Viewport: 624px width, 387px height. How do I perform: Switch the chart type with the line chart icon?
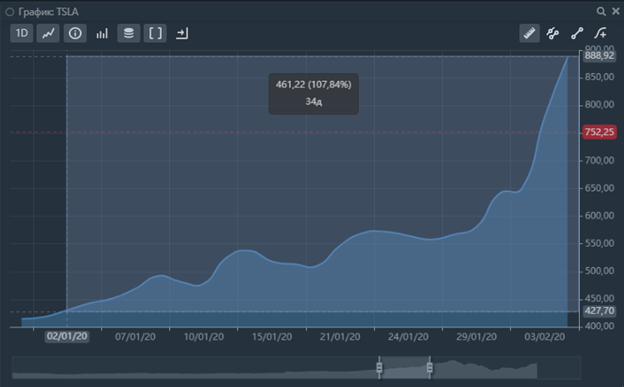click(48, 33)
